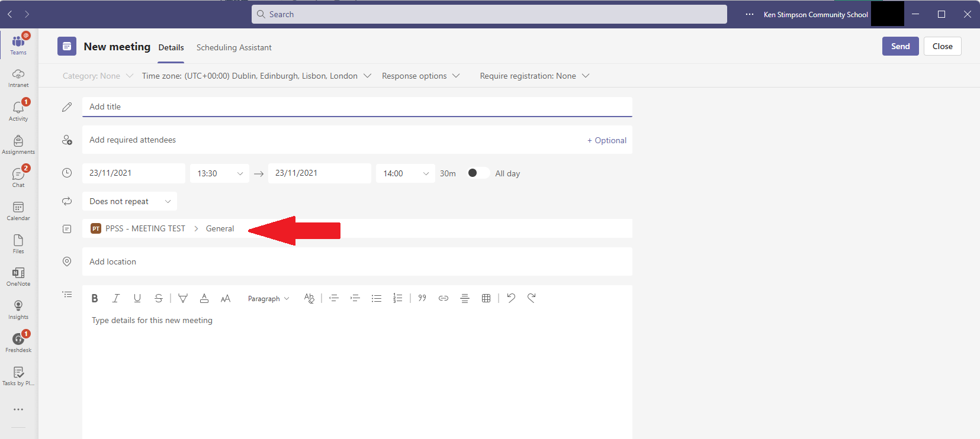Switch to the Details tab

click(171, 47)
